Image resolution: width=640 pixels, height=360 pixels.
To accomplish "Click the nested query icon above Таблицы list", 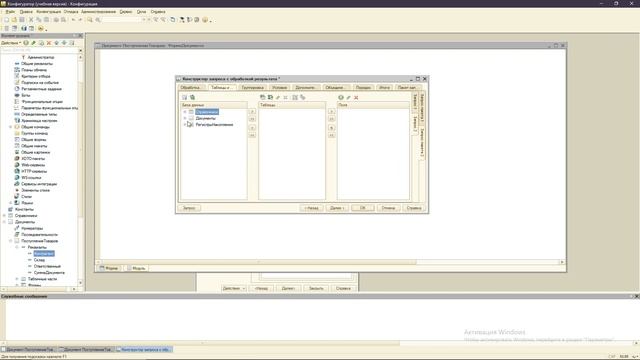I will (270, 98).
